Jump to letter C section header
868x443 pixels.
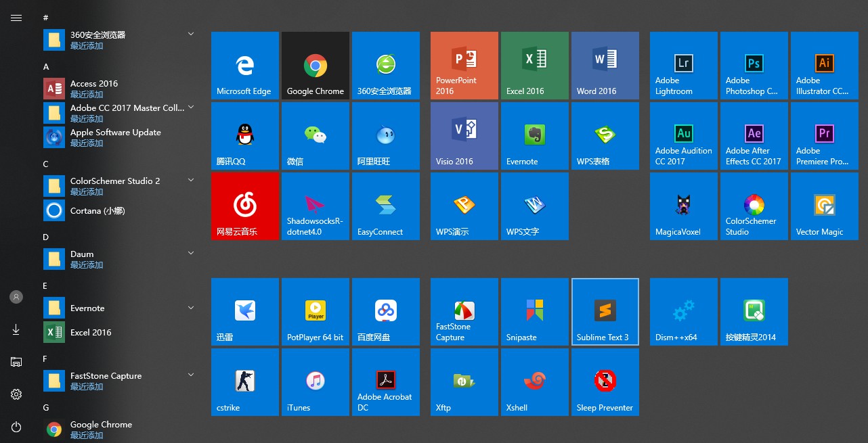pyautogui.click(x=46, y=164)
